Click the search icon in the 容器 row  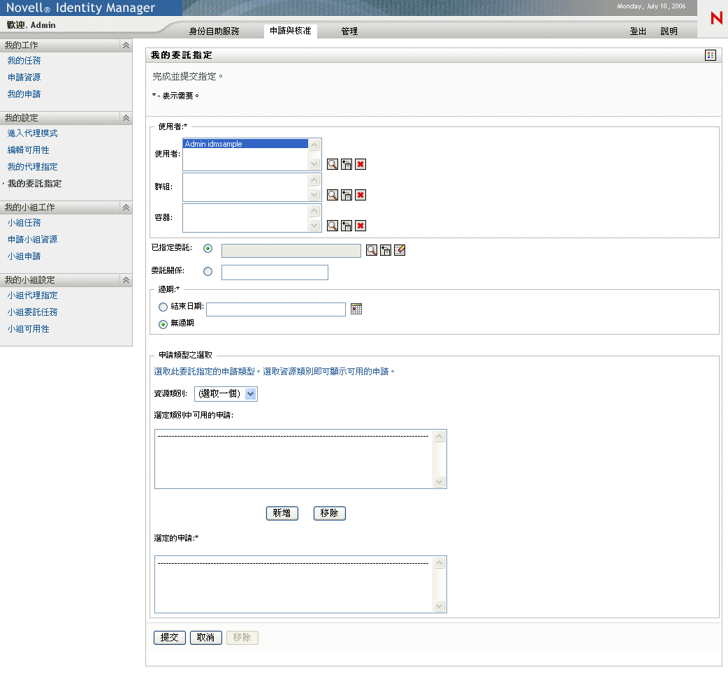333,226
